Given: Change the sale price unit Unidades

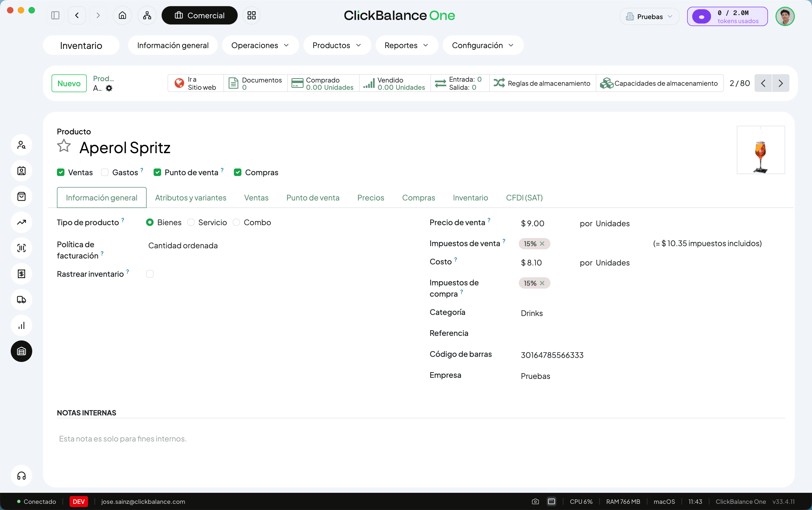Looking at the screenshot, I should click(x=612, y=224).
